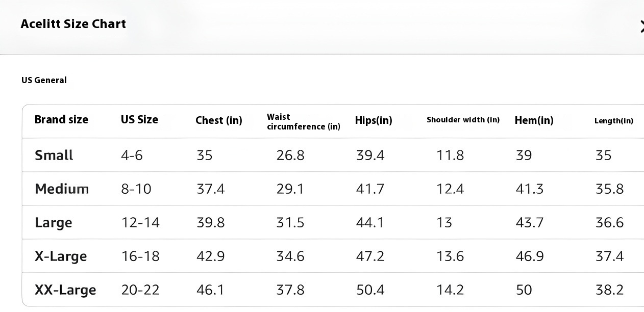Click the 8-10 US size cell
Viewport: 644px width, 312px height.
click(x=136, y=189)
